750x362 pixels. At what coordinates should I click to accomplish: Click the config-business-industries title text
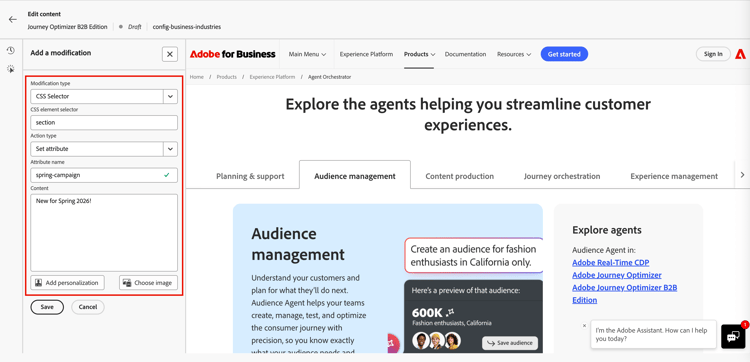click(x=187, y=27)
